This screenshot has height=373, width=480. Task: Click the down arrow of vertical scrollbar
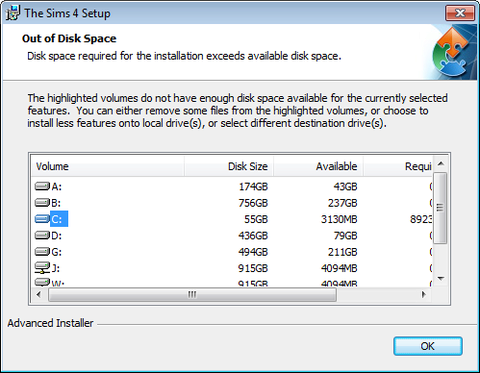[x=441, y=279]
